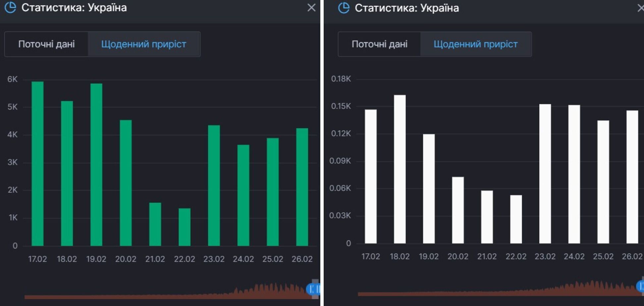Select the "Щоденний приріст" tab on the left panel
The height and width of the screenshot is (306, 644).
pyautogui.click(x=144, y=44)
